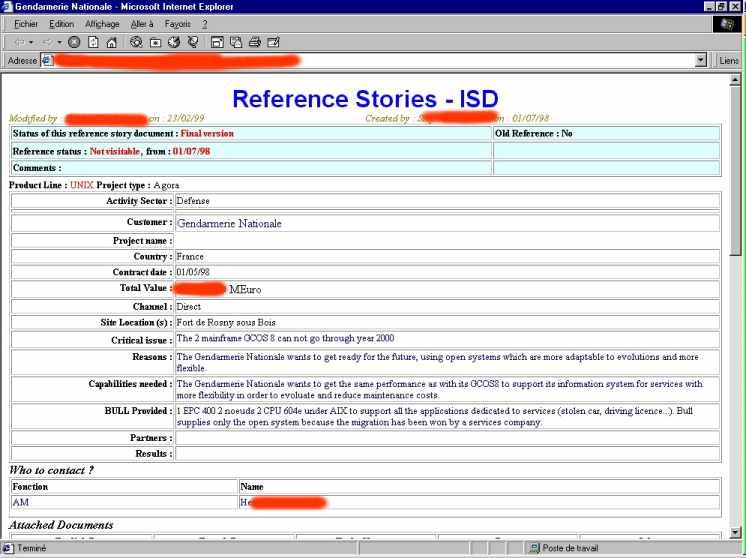746x558 pixels.
Task: Click the Agora project type text
Action: 166,185
